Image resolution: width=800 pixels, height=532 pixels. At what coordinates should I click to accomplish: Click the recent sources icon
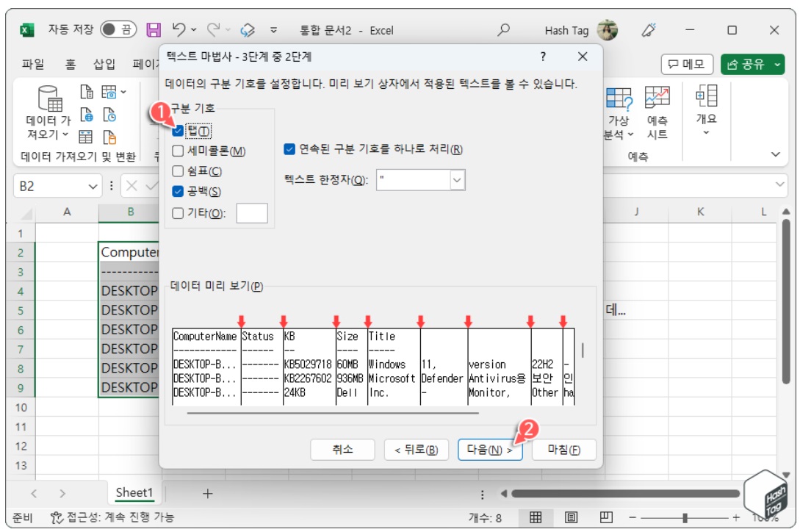tap(109, 115)
